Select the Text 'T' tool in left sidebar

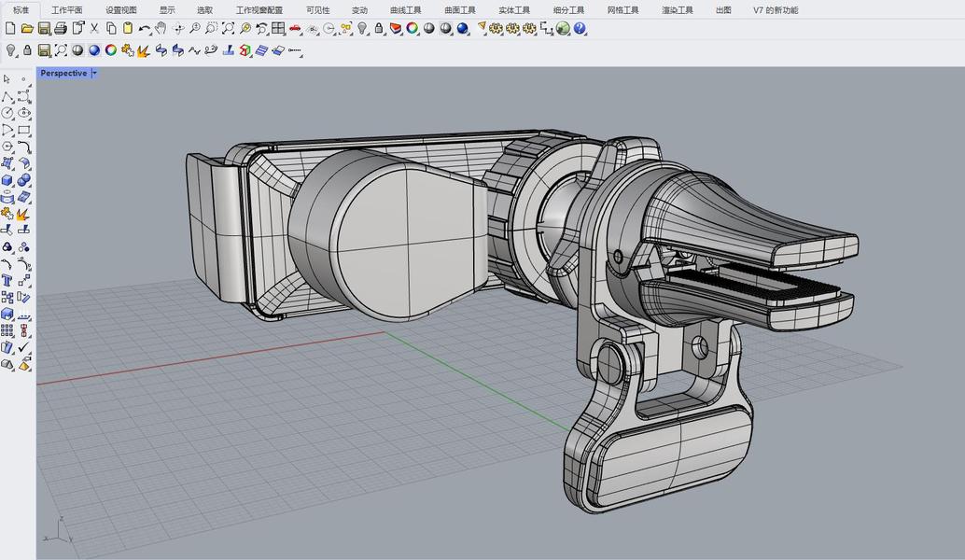coord(7,280)
